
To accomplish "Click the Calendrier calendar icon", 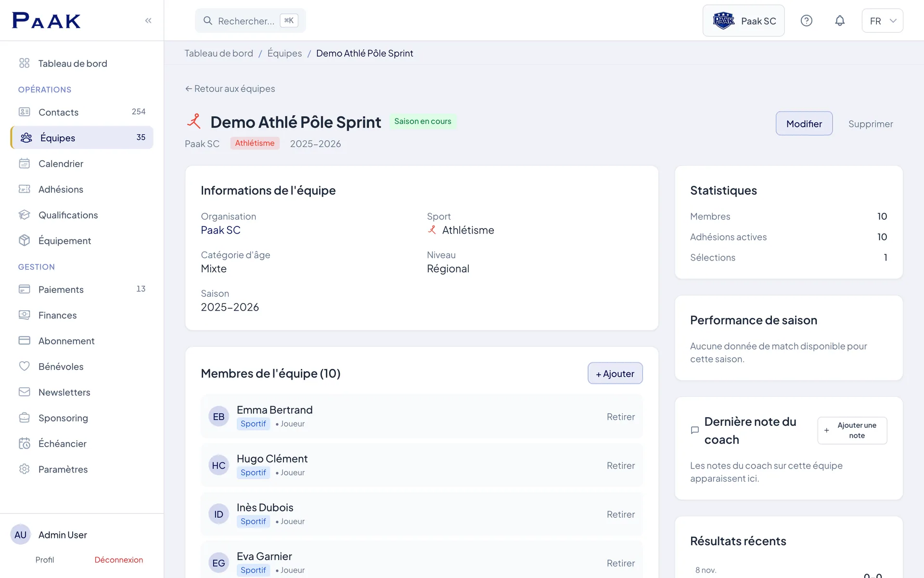I will [24, 163].
